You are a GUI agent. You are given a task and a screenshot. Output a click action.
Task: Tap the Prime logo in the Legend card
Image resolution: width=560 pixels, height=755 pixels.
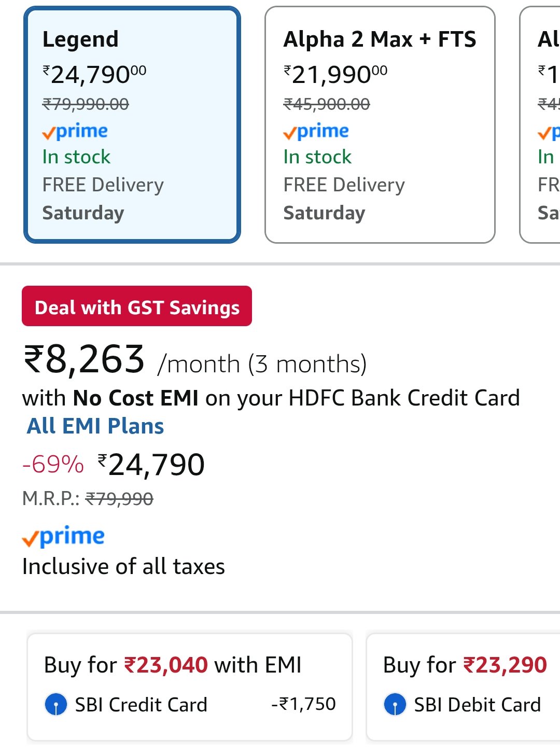(x=75, y=132)
